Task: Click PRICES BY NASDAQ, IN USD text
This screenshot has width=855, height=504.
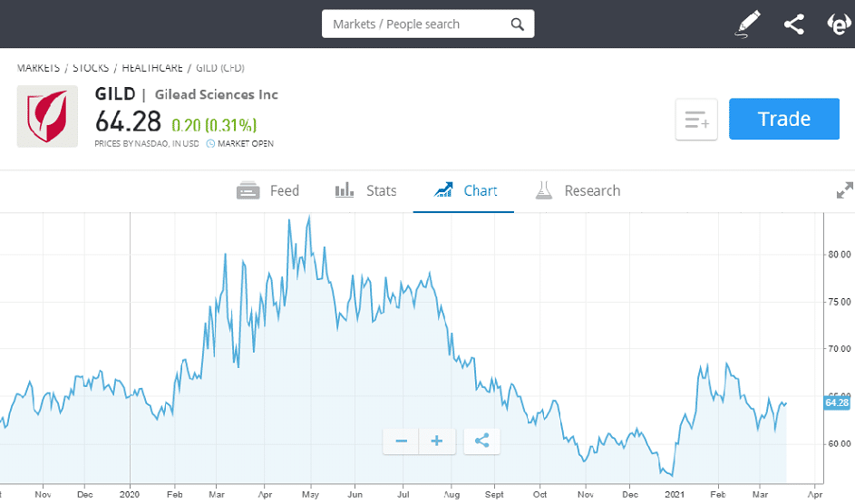Action: click(147, 144)
